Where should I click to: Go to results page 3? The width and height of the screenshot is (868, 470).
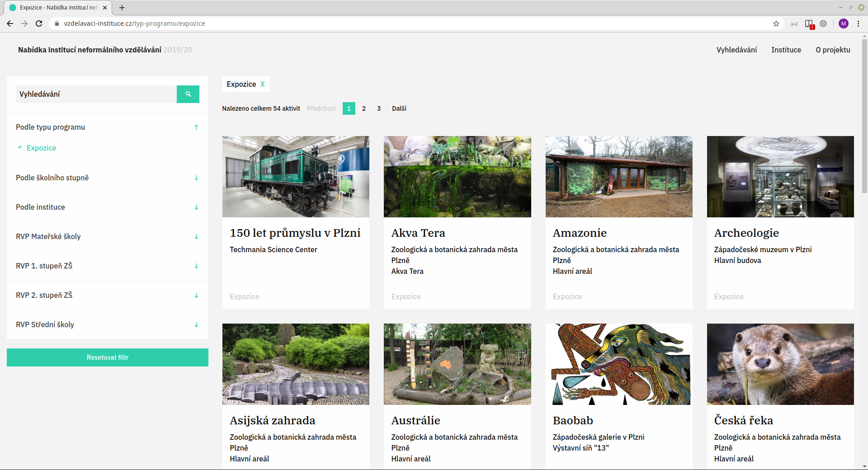click(x=379, y=108)
